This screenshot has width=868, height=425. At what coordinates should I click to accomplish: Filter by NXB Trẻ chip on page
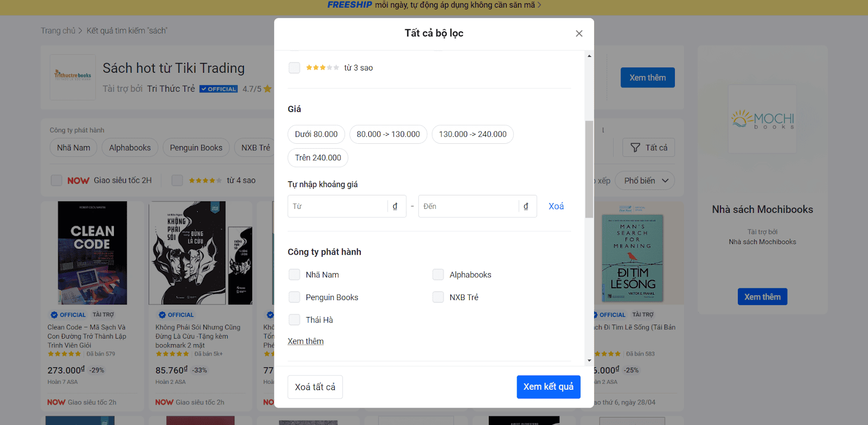[x=255, y=148]
